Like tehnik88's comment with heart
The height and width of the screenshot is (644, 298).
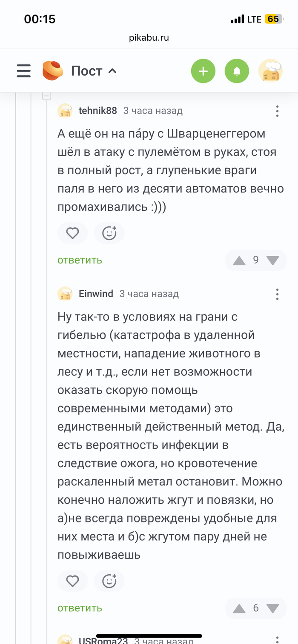tap(72, 233)
